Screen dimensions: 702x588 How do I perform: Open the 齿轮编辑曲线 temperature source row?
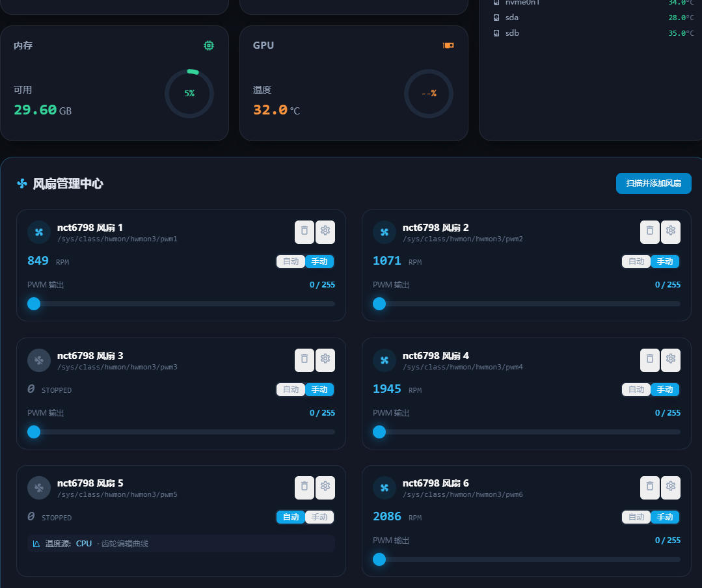click(x=181, y=544)
